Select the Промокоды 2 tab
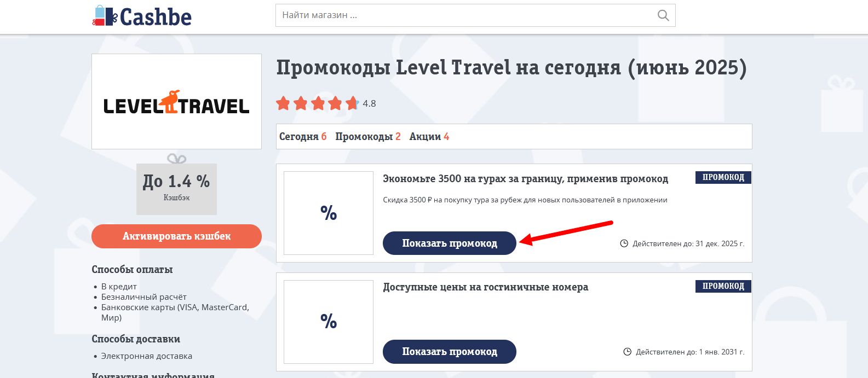The image size is (868, 378). (x=368, y=136)
